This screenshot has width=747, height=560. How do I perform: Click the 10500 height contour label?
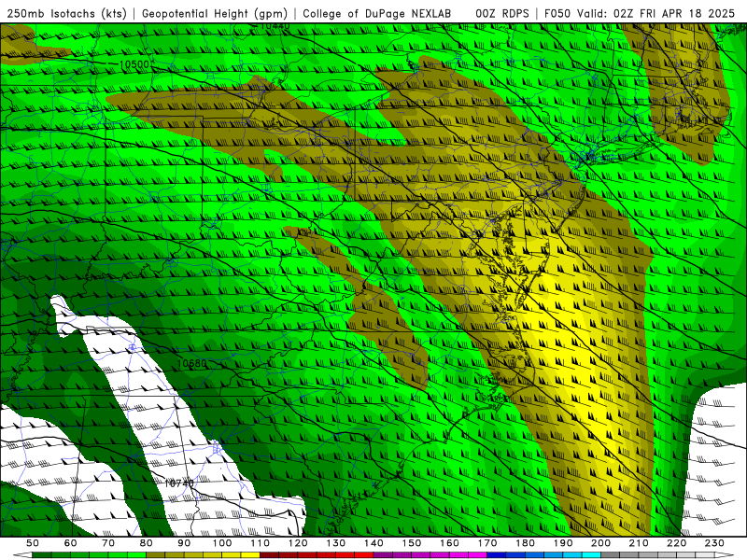(x=134, y=64)
